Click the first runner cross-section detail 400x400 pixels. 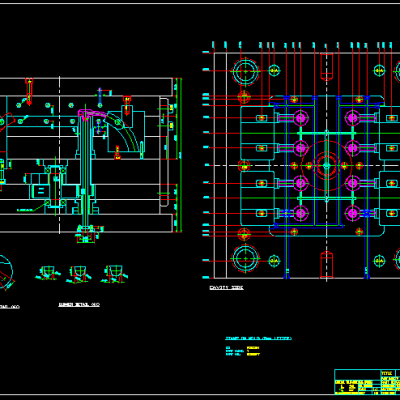pyautogui.click(x=48, y=273)
